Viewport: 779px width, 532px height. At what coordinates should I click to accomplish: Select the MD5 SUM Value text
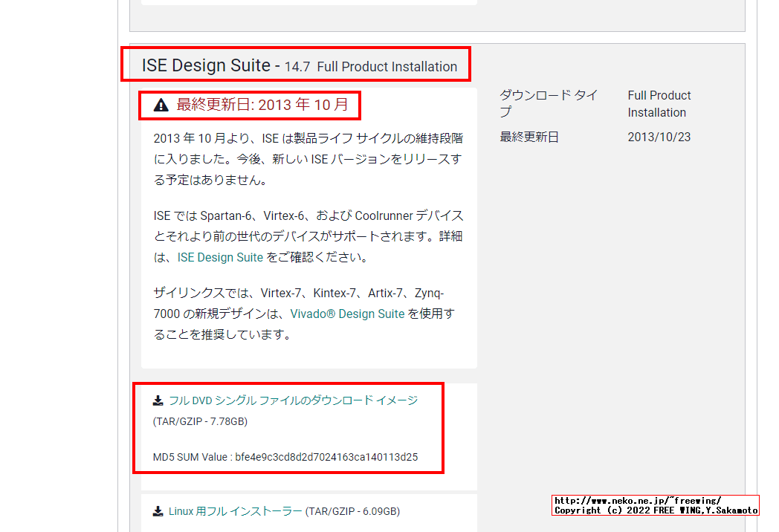point(285,457)
